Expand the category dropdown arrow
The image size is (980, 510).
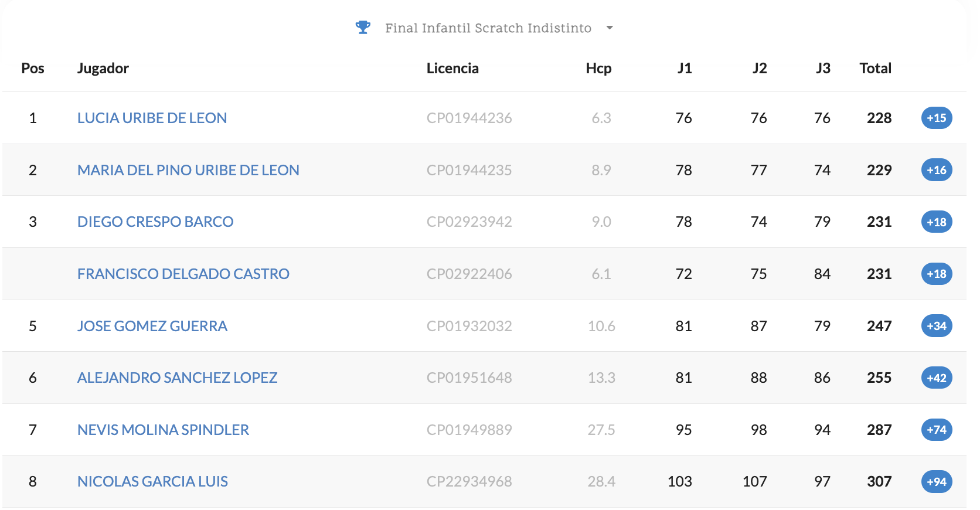pyautogui.click(x=610, y=28)
